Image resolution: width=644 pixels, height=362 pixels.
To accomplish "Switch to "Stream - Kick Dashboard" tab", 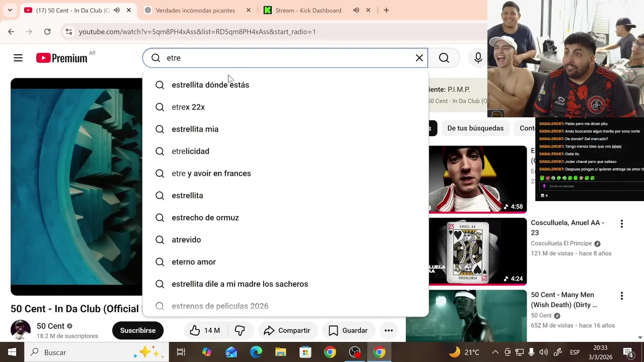I will coord(307,10).
